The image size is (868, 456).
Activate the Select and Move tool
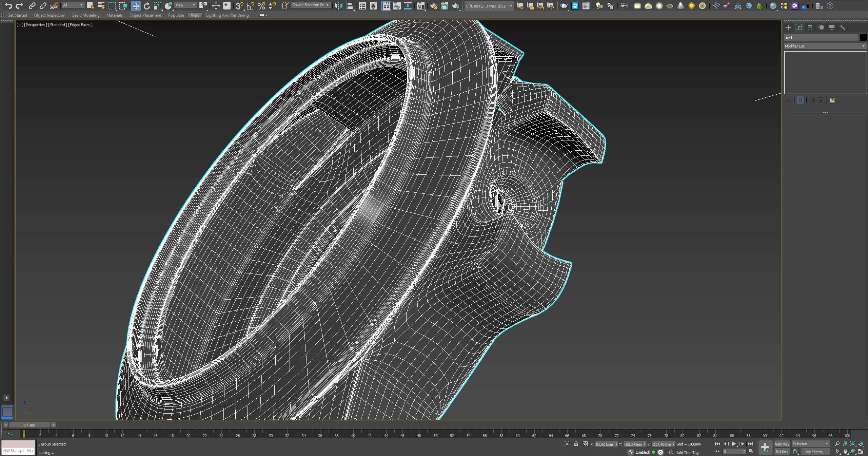coord(136,6)
